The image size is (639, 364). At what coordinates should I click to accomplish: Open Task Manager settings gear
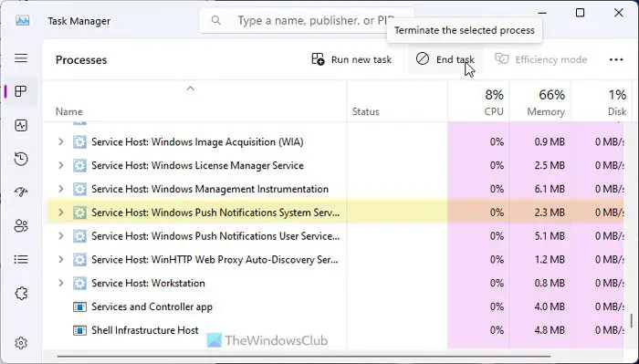21,343
